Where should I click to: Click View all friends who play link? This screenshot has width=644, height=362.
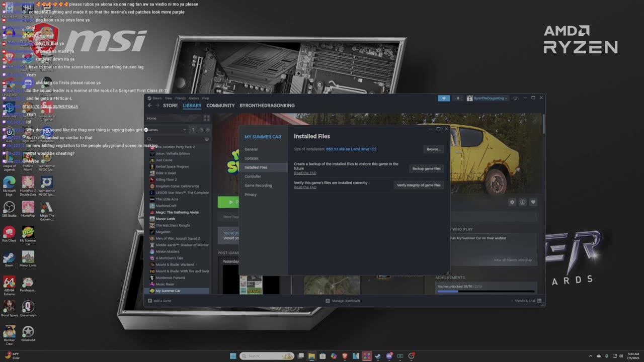tap(513, 260)
